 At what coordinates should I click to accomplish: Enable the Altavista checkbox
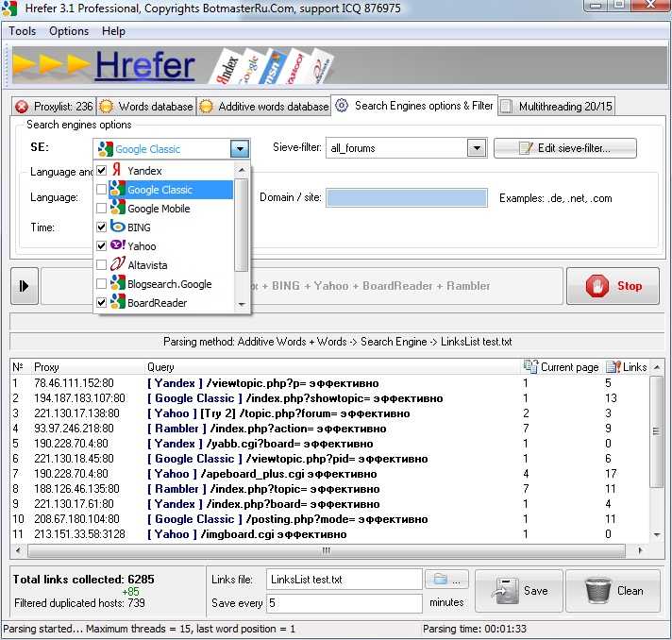pyautogui.click(x=101, y=265)
